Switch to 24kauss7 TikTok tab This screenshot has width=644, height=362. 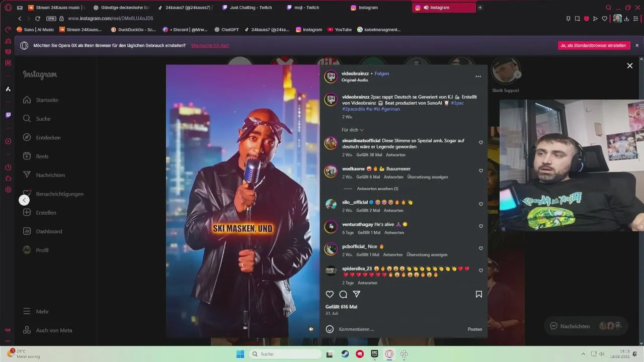186,8
